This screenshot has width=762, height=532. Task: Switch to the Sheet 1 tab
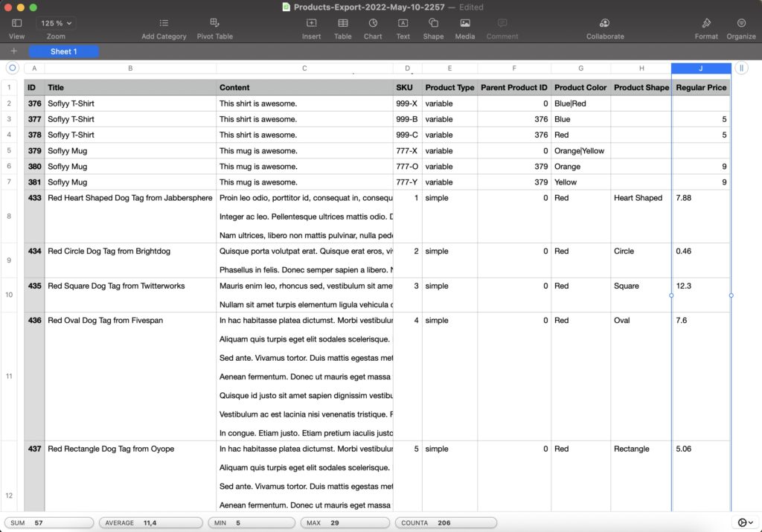63,51
